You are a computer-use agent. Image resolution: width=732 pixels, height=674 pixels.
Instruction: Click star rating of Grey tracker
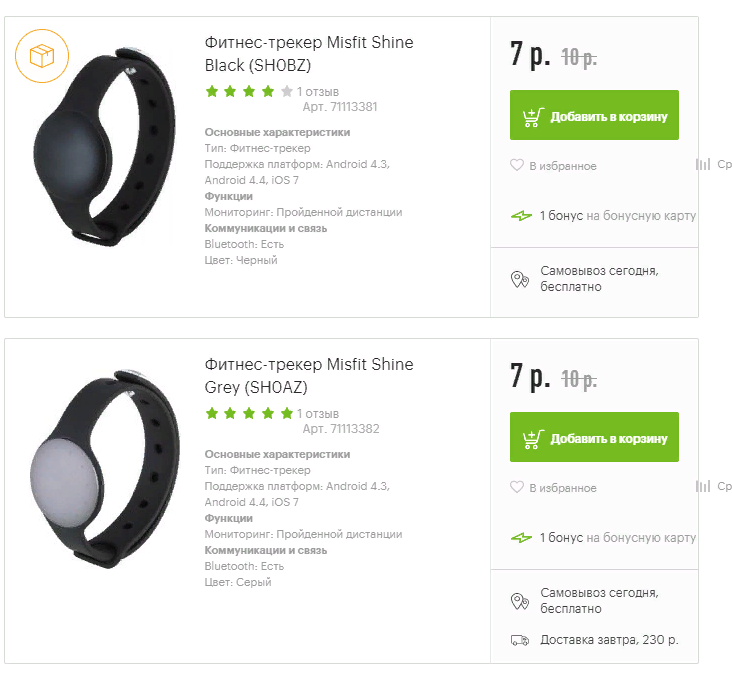point(248,413)
